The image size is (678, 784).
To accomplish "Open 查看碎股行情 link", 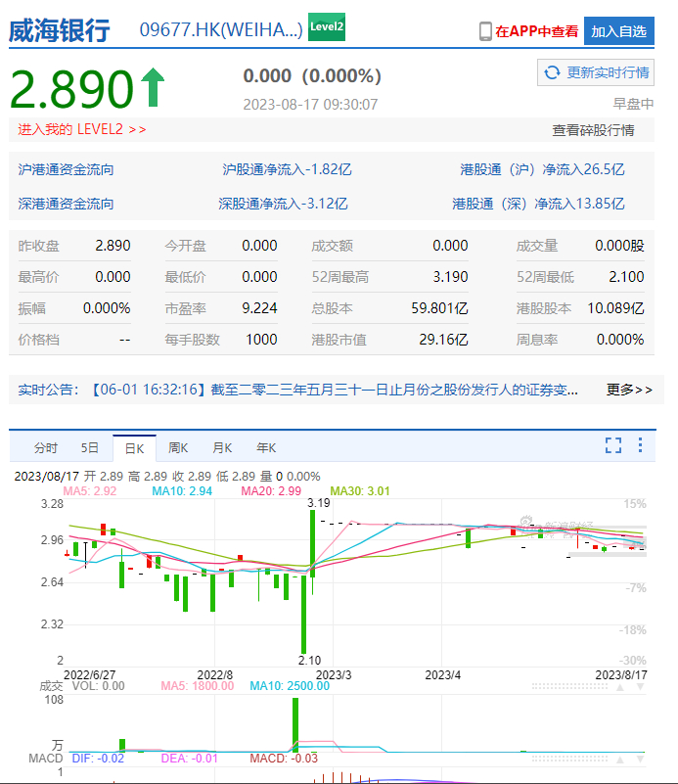I will tap(593, 130).
